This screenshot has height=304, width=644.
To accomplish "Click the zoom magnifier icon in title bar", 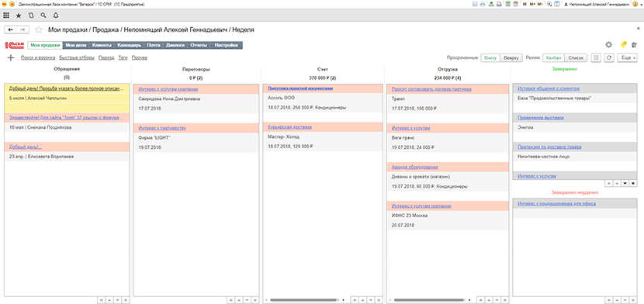I will tap(549, 4).
